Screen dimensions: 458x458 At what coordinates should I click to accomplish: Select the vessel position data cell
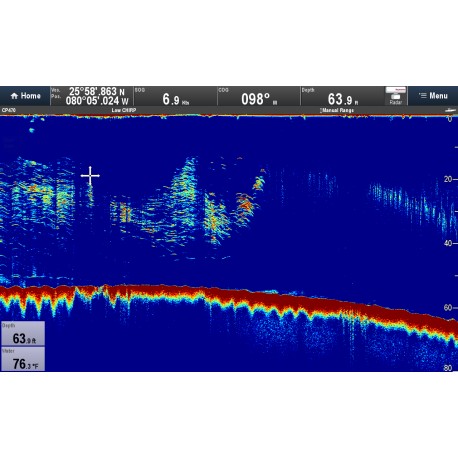click(92, 96)
